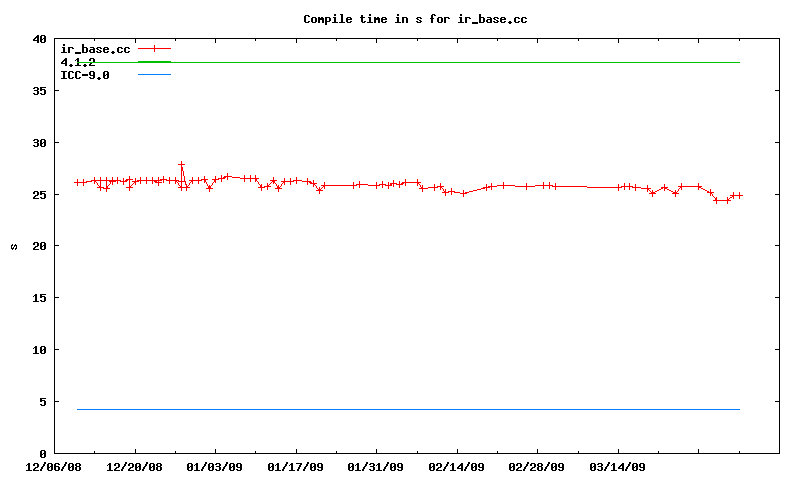Click the red ir_base.cc legend line sample
This screenshot has width=800, height=480.
click(155, 48)
